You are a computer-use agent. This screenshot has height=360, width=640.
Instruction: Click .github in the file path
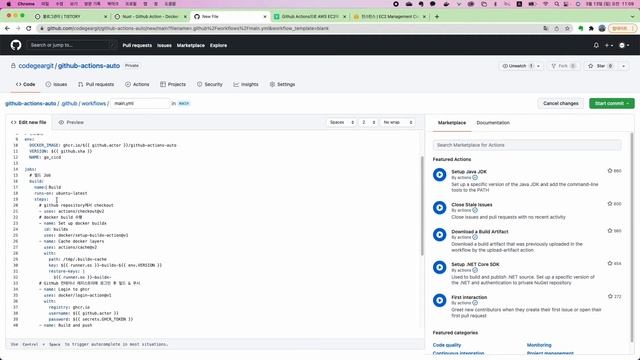(x=69, y=103)
